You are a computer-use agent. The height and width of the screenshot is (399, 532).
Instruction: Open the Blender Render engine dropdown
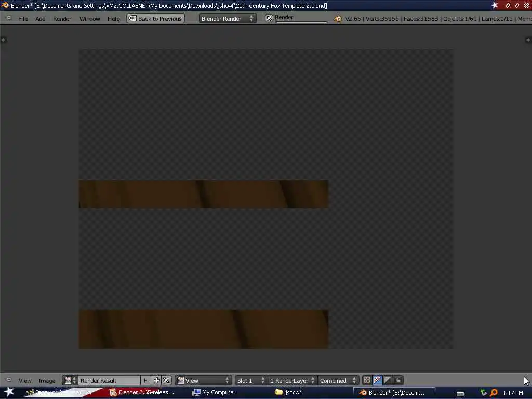[228, 18]
